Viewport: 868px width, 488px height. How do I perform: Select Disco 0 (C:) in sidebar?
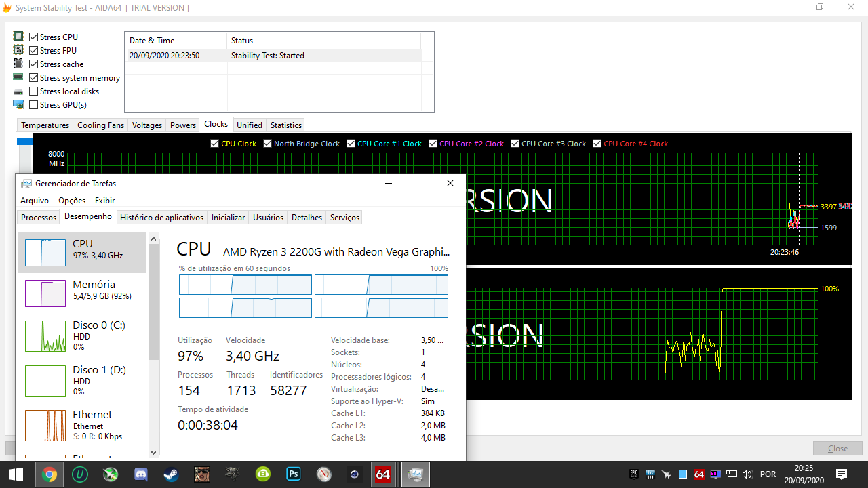pos(82,335)
